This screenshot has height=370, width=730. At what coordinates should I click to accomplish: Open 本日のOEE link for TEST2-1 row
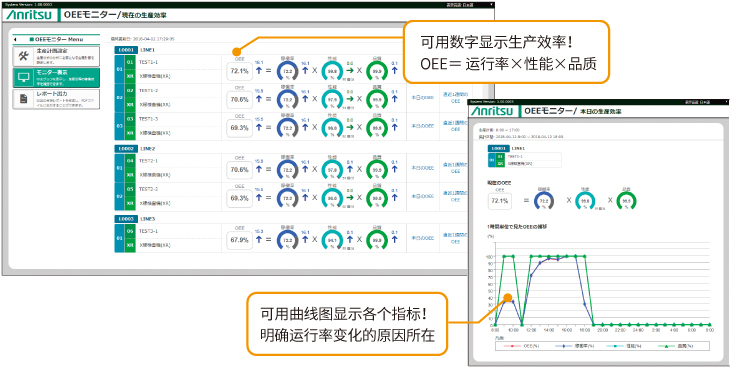[423, 168]
